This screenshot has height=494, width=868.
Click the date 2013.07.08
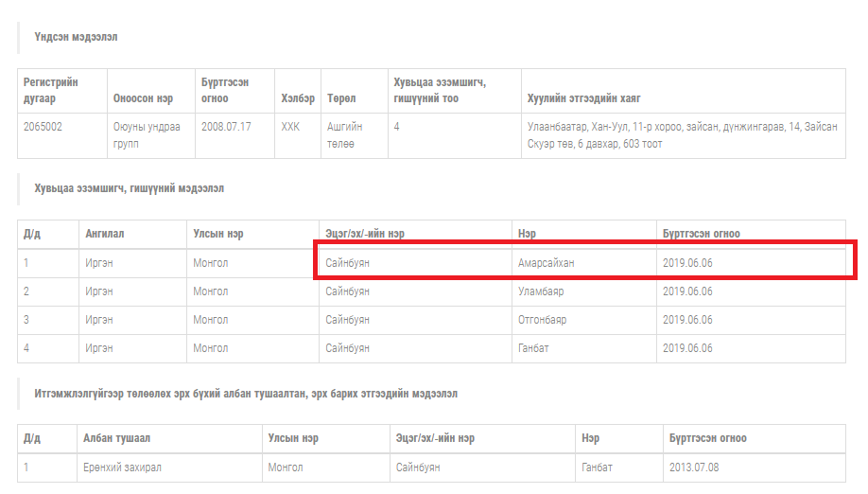694,468
